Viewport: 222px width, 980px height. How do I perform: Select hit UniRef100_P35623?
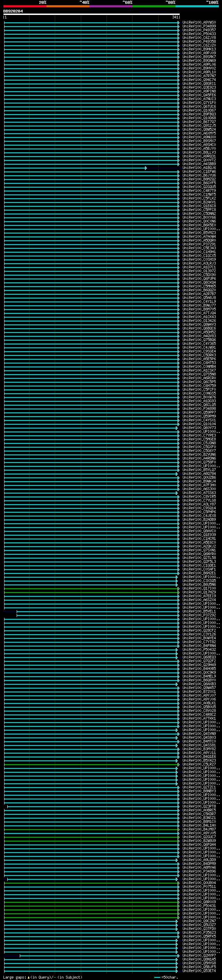tap(199, 932)
